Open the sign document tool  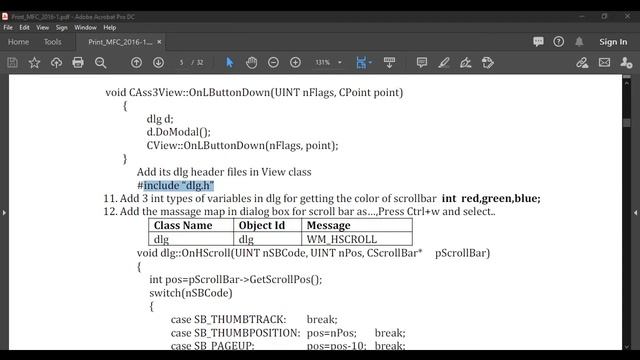point(466,62)
